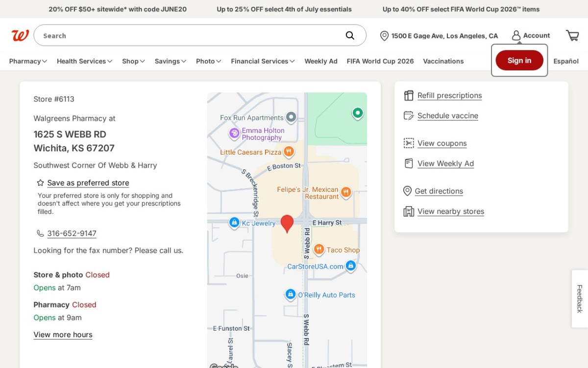Image resolution: width=588 pixels, height=368 pixels.
Task: Click the phone number 316-652-9147
Action: tap(72, 233)
